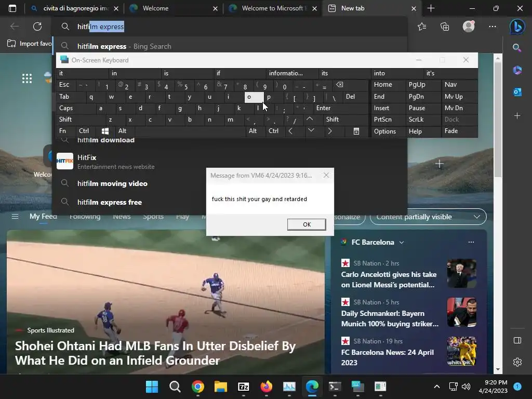
Task: Toggle the Fn key on On-Screen Keyboard
Action: pos(65,131)
